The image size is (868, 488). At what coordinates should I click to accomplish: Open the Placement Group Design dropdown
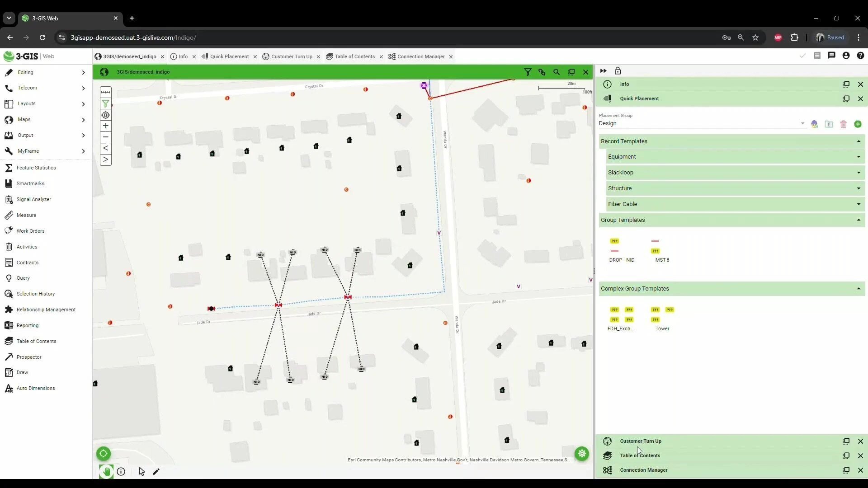(803, 123)
